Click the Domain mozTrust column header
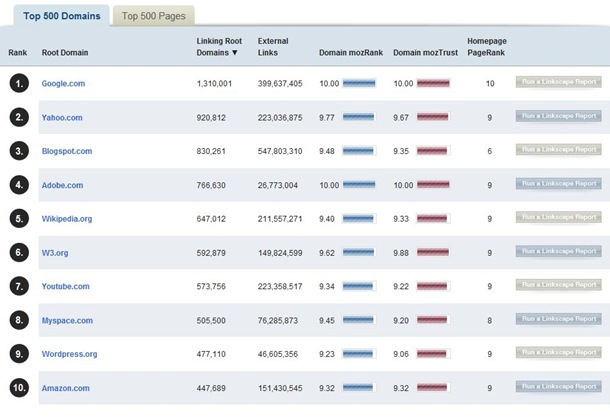Viewport: 610px width, 420px height. (x=425, y=52)
